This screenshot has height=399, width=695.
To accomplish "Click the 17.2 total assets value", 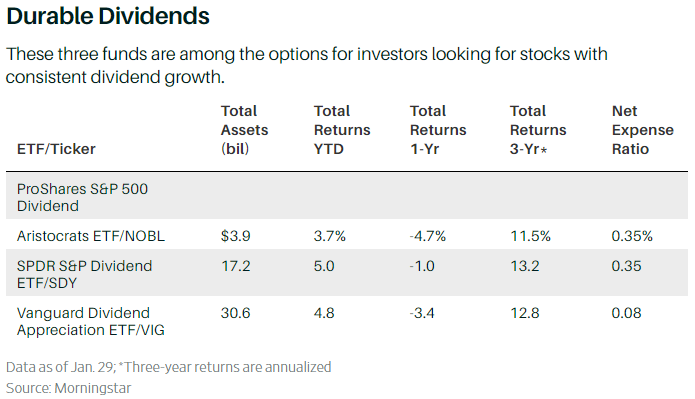I will pyautogui.click(x=235, y=266).
